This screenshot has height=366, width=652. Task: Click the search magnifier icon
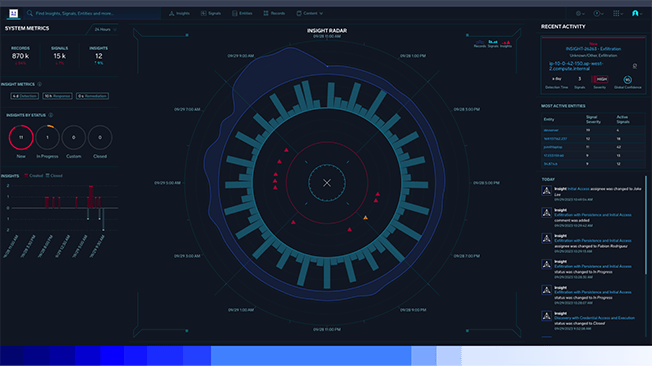30,13
